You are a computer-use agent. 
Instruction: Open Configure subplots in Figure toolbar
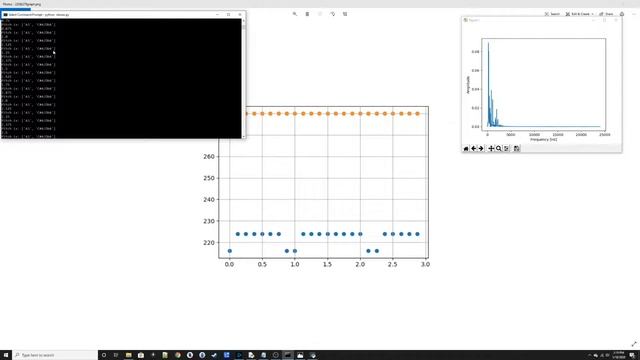point(507,149)
